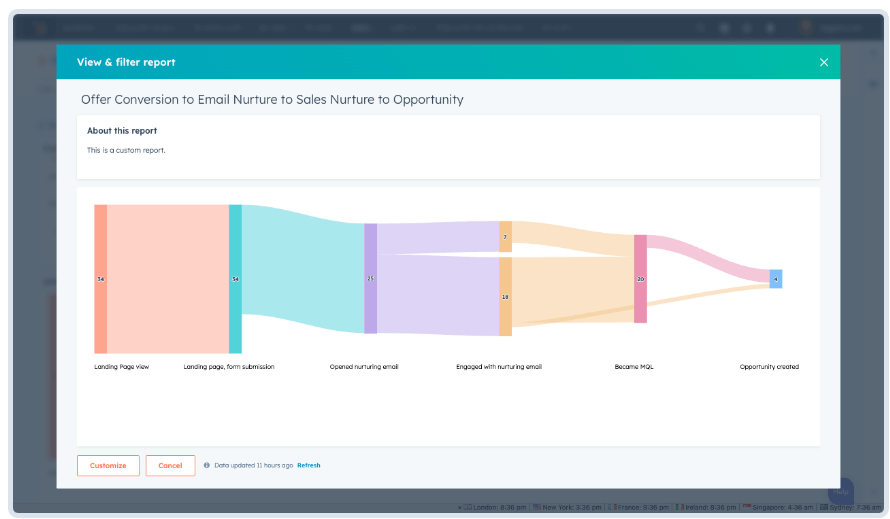Select the Engaged node labeled 7

(505, 237)
